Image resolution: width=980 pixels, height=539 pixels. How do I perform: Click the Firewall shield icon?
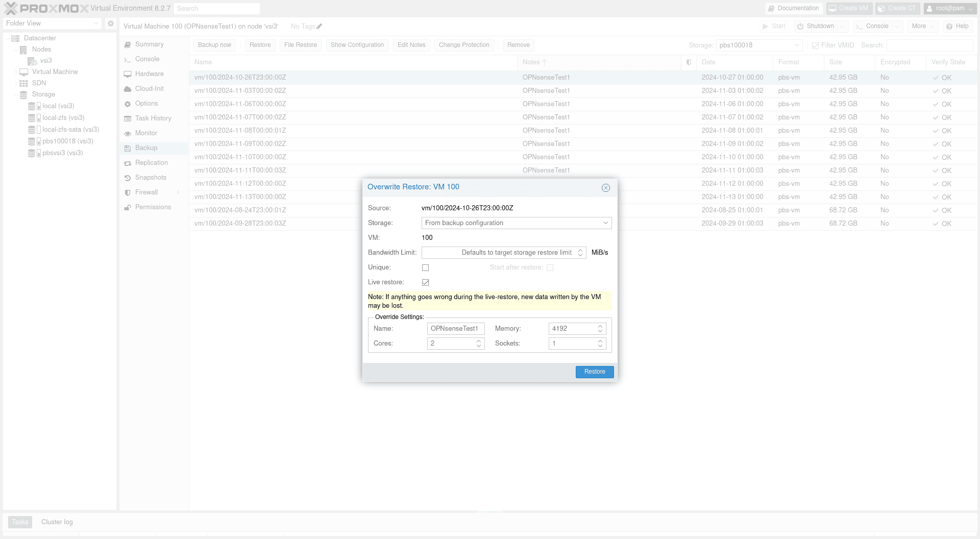pyautogui.click(x=128, y=193)
